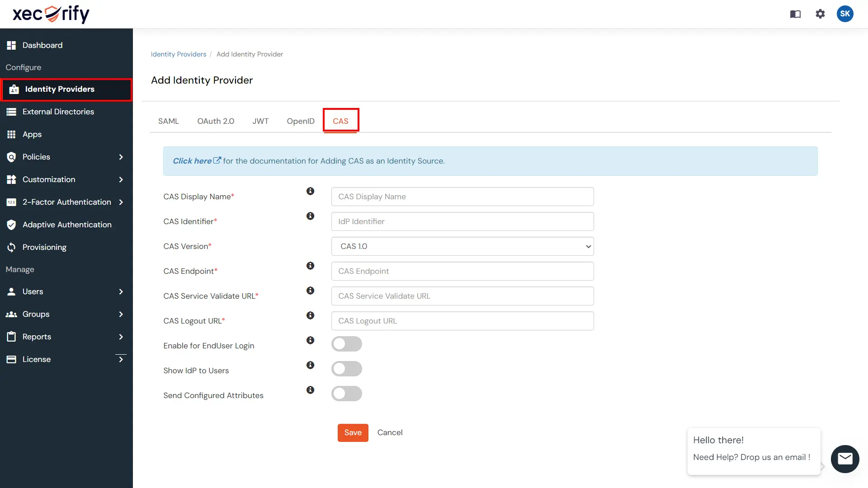Click inside the CAS Display Name field

click(x=462, y=197)
